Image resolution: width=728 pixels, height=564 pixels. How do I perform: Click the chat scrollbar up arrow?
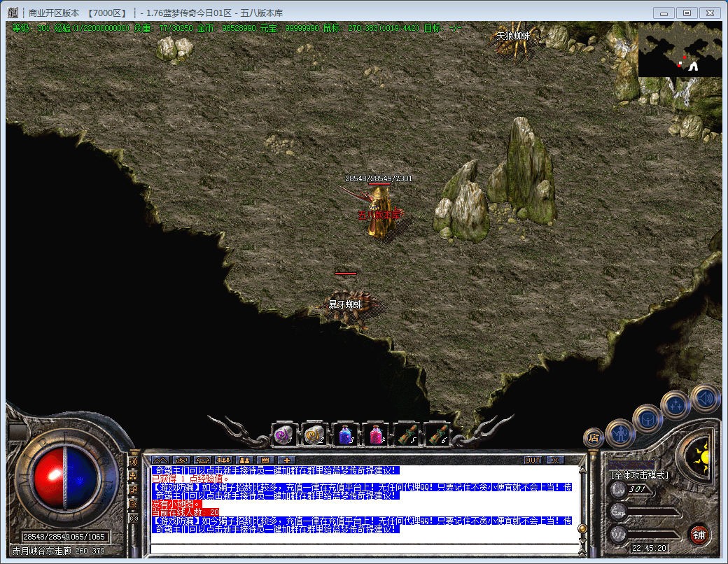582,470
